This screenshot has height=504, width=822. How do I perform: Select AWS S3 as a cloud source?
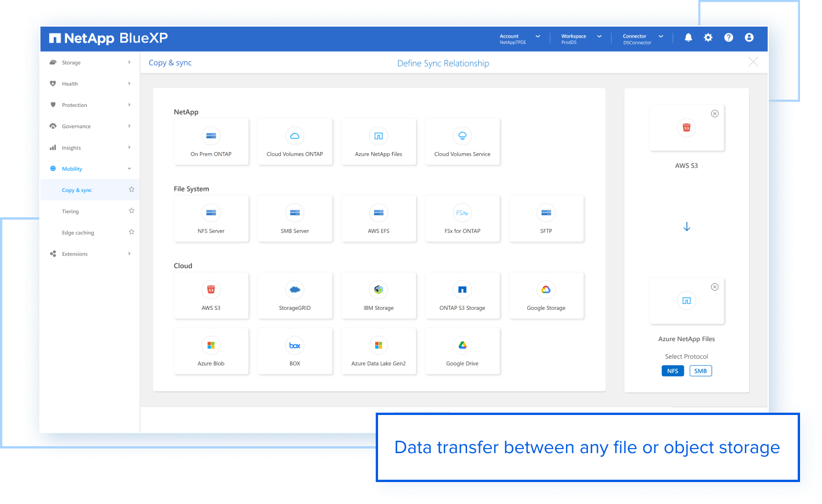[x=211, y=295]
